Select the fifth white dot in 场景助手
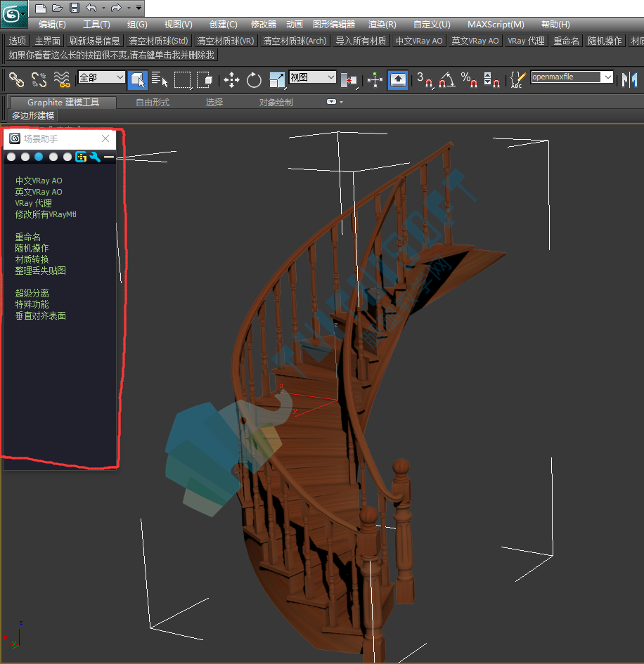644x664 pixels. click(67, 157)
